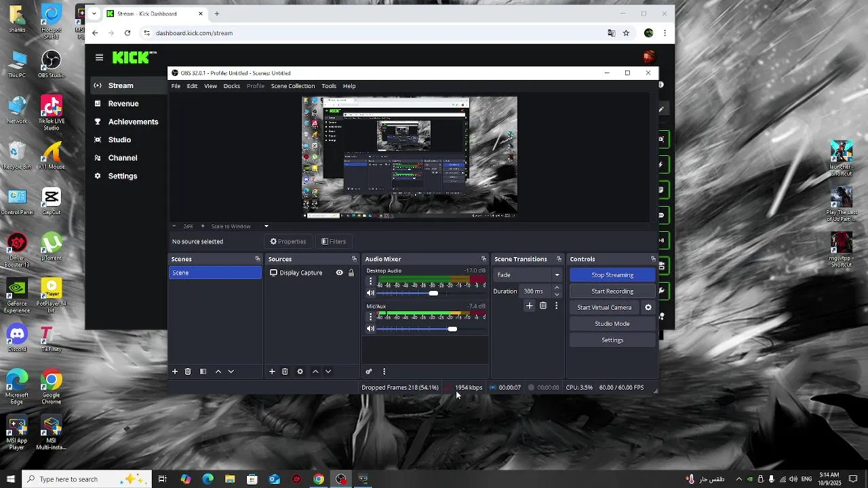868x488 pixels.
Task: Open Chrome tab search dropdown arrow
Action: [94, 14]
